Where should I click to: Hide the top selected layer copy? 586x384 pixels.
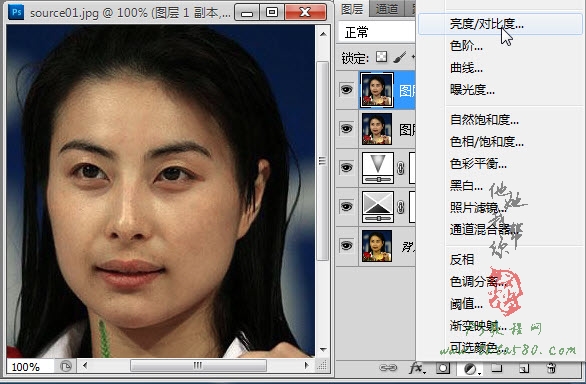tap(346, 90)
